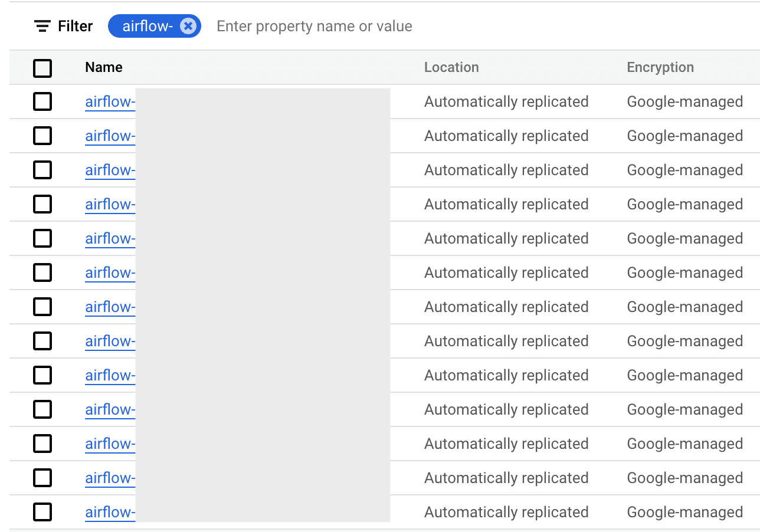Check the second airflow- row checkbox
The width and height of the screenshot is (760, 532).
coord(42,136)
